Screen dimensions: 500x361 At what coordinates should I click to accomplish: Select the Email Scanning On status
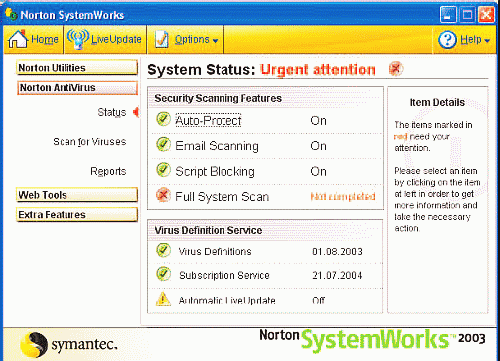[318, 146]
